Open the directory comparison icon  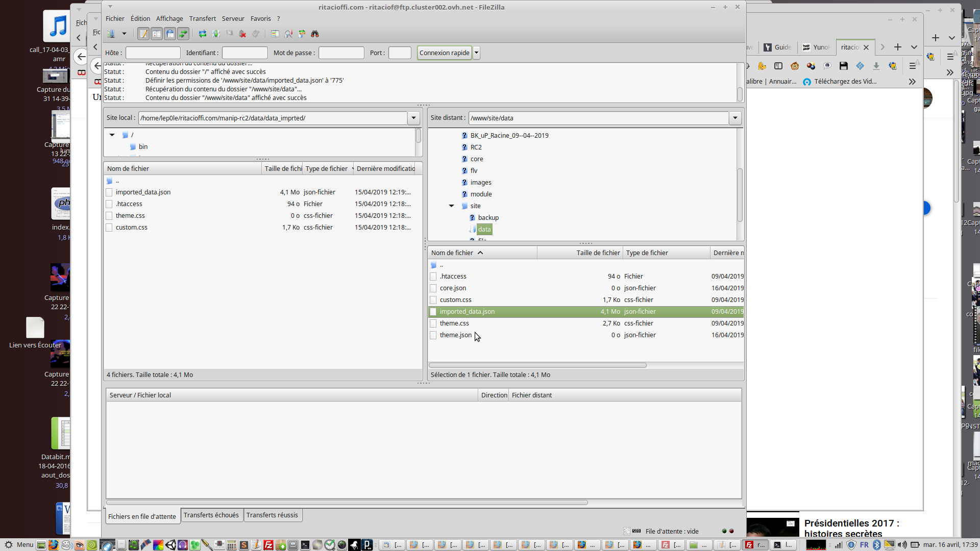click(x=289, y=34)
